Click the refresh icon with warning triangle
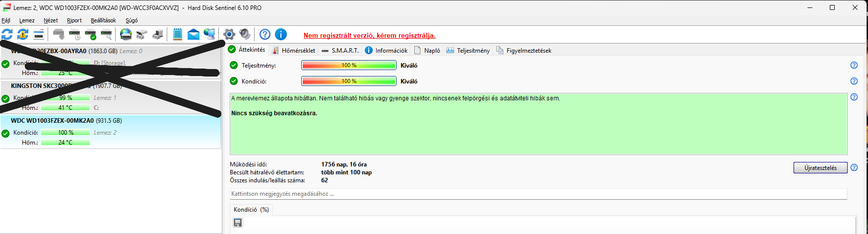 point(23,34)
